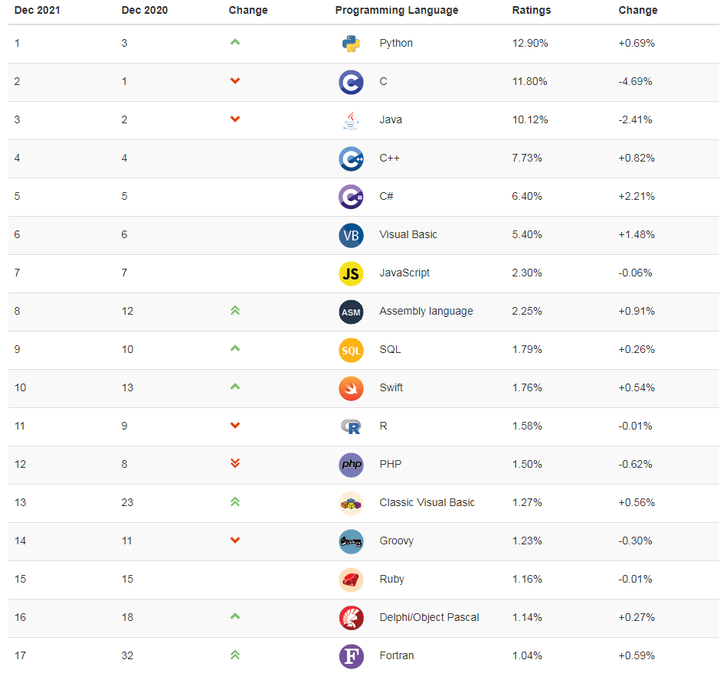Click the Ratings column header
720x673 pixels.
click(531, 10)
